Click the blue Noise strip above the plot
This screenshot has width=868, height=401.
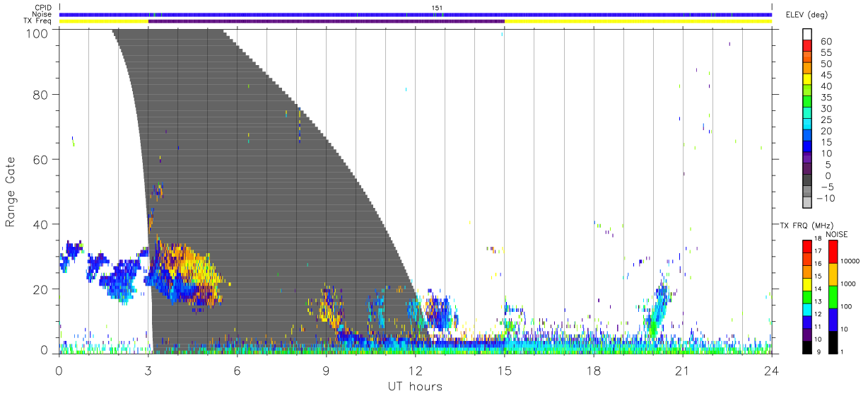coord(416,14)
